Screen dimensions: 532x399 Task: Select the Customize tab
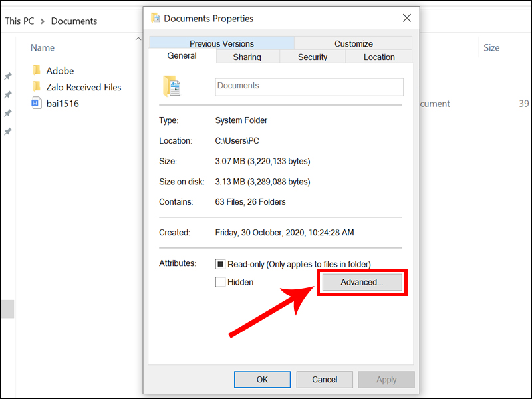click(353, 43)
